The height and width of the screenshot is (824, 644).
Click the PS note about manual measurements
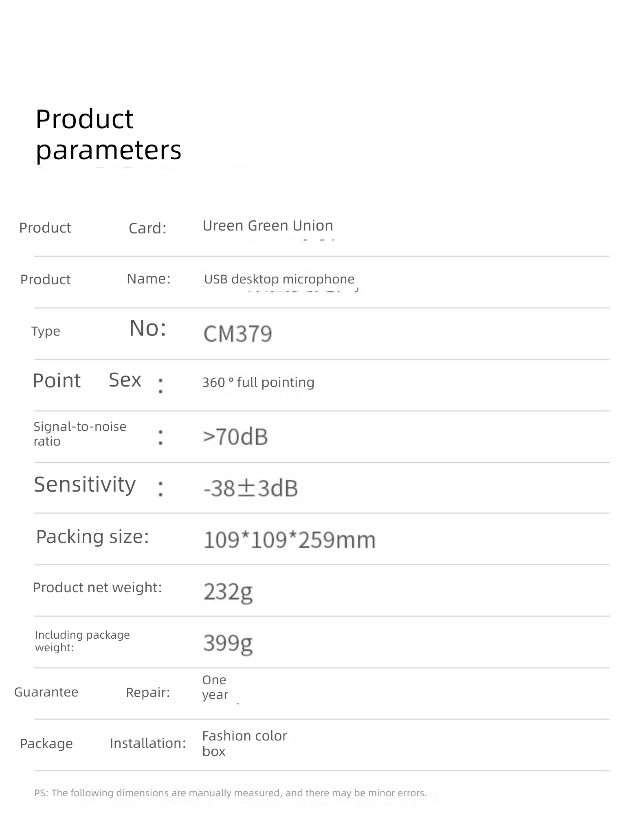click(x=231, y=793)
